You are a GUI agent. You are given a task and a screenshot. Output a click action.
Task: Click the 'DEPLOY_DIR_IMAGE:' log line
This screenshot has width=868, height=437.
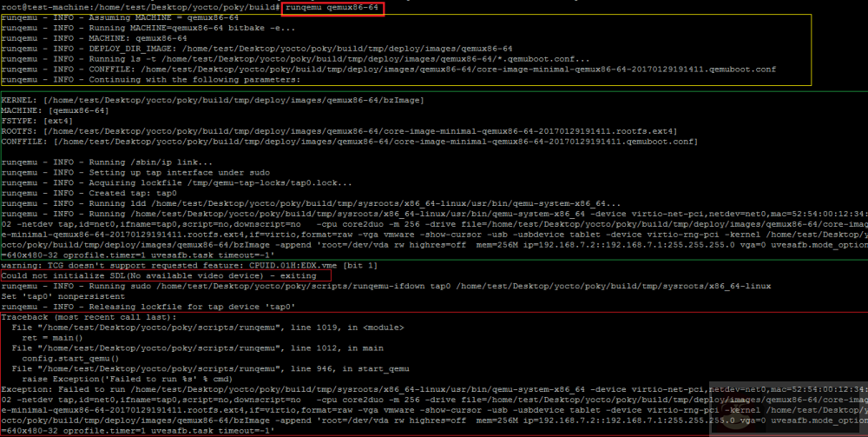[x=257, y=49]
